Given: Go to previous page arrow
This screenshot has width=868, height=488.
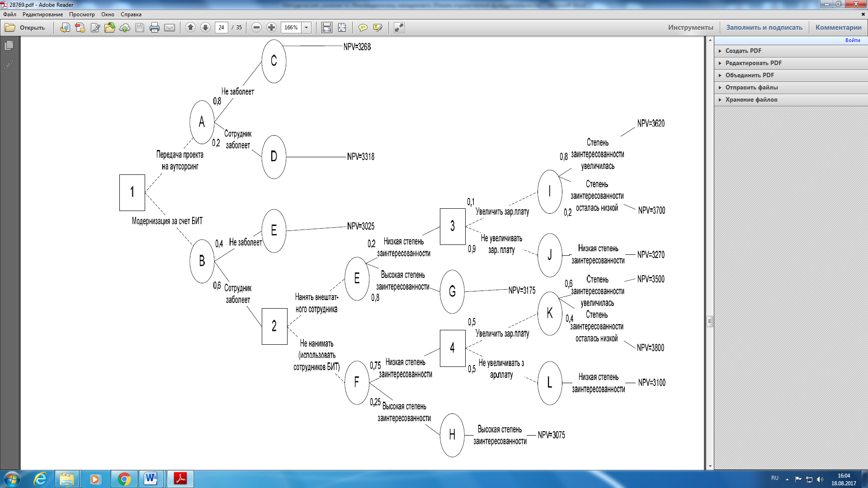Looking at the screenshot, I should 190,28.
